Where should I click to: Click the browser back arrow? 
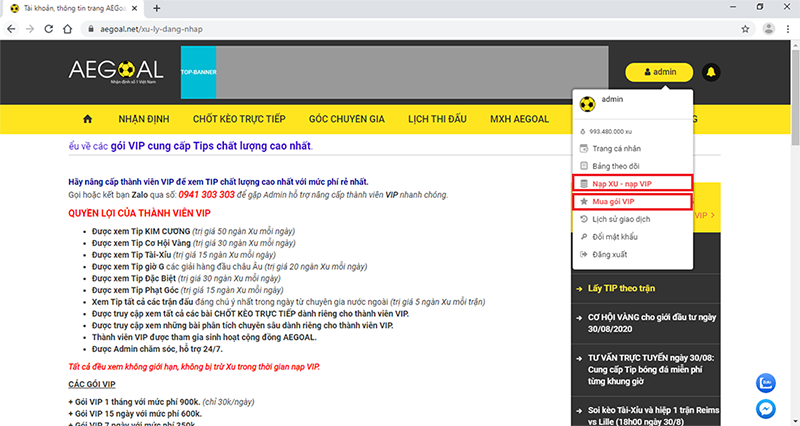(13, 29)
